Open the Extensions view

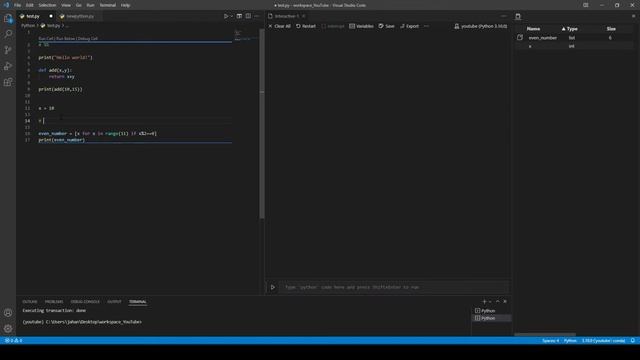pos(8,82)
